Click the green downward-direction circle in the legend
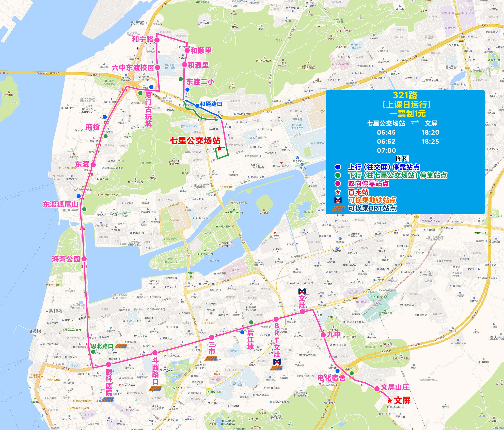This screenshot has width=504, height=430. point(338,175)
